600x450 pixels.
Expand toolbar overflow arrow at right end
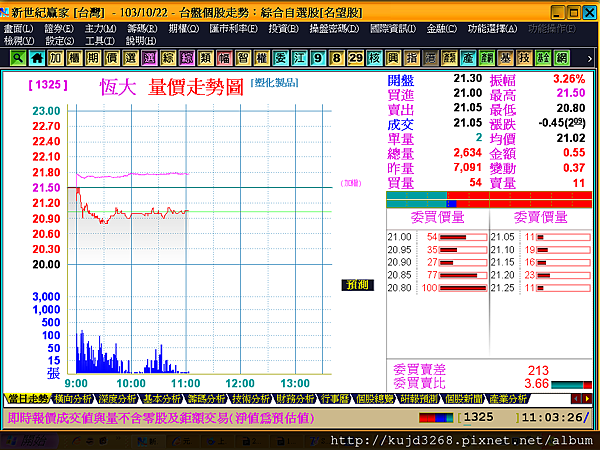589,59
